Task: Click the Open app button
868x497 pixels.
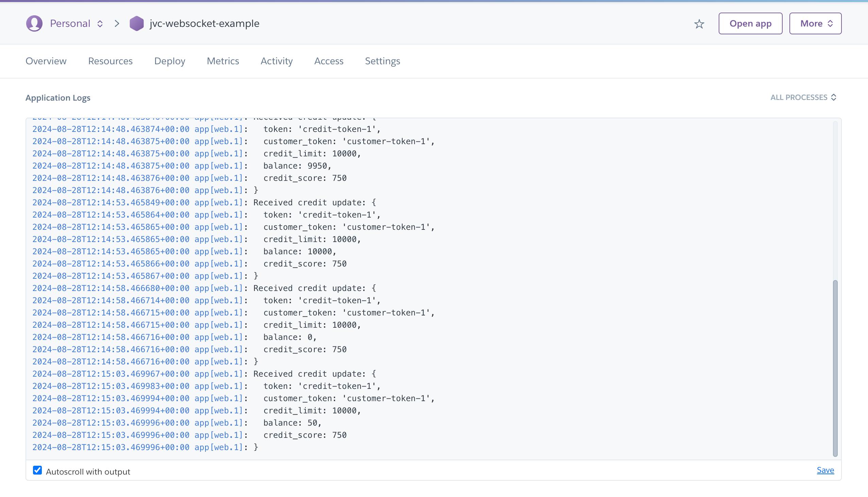Action: pos(750,23)
